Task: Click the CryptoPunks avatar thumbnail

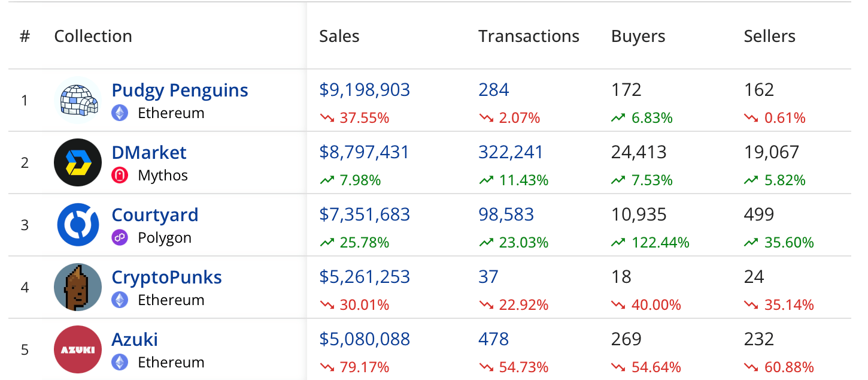Action: (x=78, y=287)
